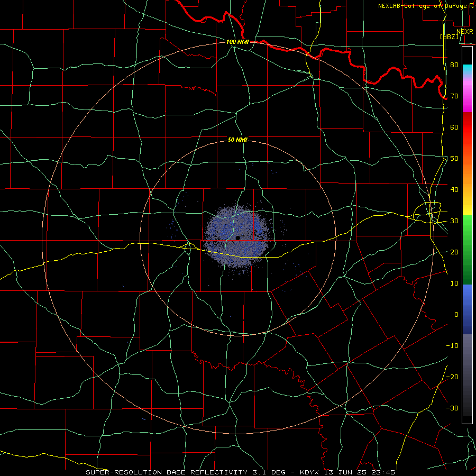The height and width of the screenshot is (476, 476).
Task: Click the 50 NMI range ring label
Action: [x=237, y=140]
